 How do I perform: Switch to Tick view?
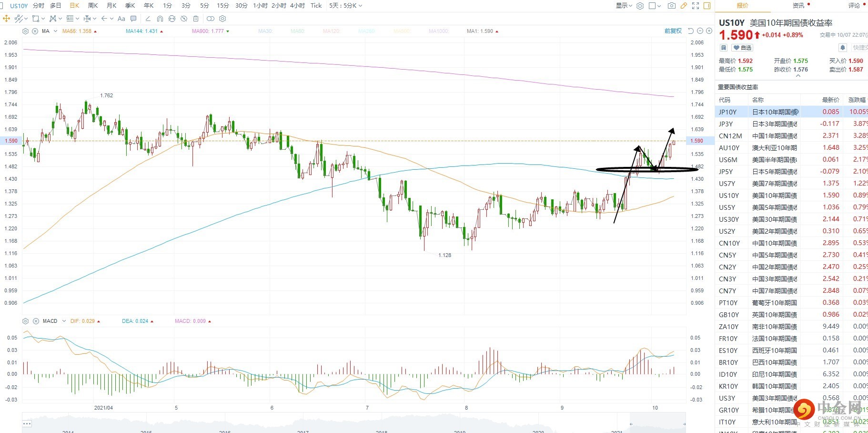pyautogui.click(x=316, y=6)
